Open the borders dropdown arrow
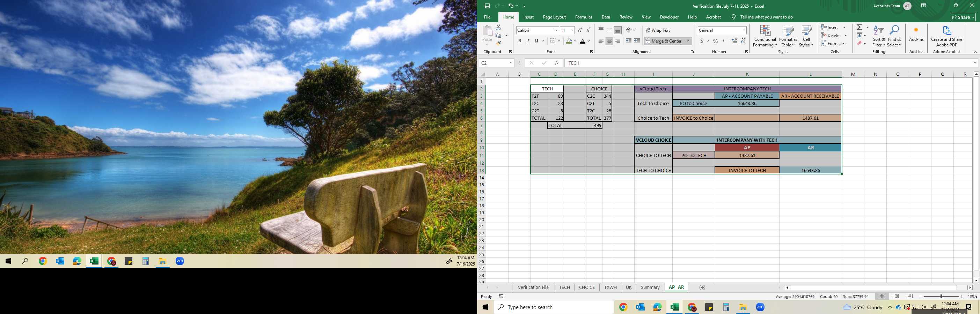980x314 pixels. click(559, 41)
